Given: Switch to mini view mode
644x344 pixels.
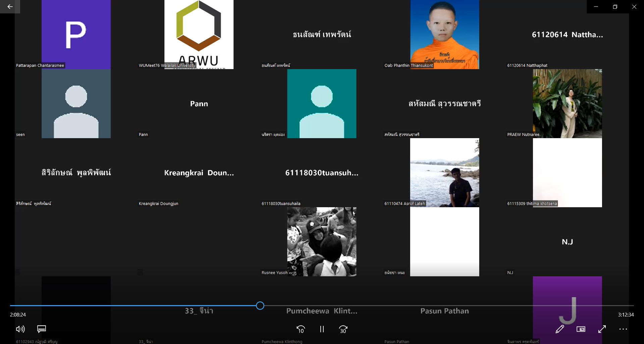Looking at the screenshot, I should pyautogui.click(x=581, y=329).
